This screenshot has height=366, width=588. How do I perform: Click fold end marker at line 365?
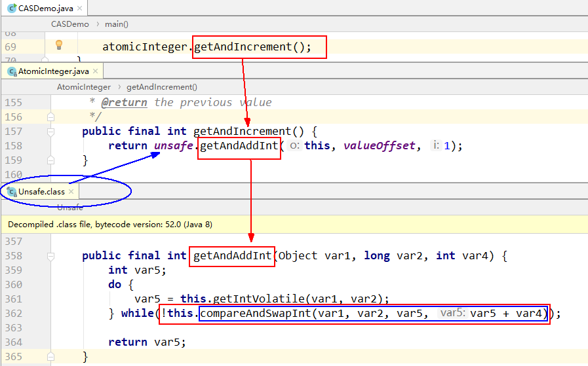pos(50,357)
